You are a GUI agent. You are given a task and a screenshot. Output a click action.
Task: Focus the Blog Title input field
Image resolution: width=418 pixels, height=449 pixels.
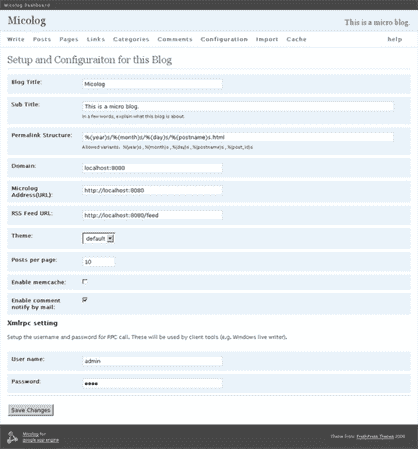(x=152, y=84)
